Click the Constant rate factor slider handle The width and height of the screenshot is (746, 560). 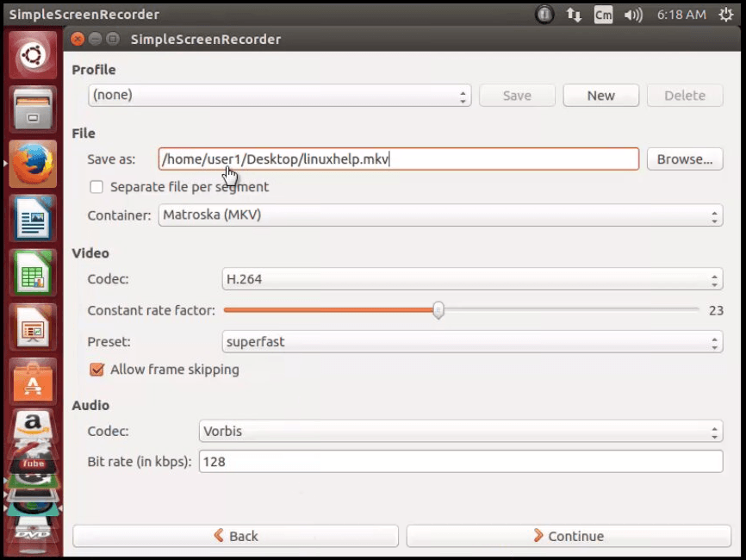click(438, 310)
